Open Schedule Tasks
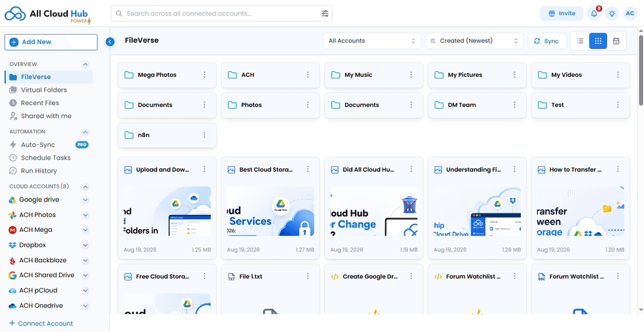Screen dimensions: 644x332 click(x=45, y=157)
